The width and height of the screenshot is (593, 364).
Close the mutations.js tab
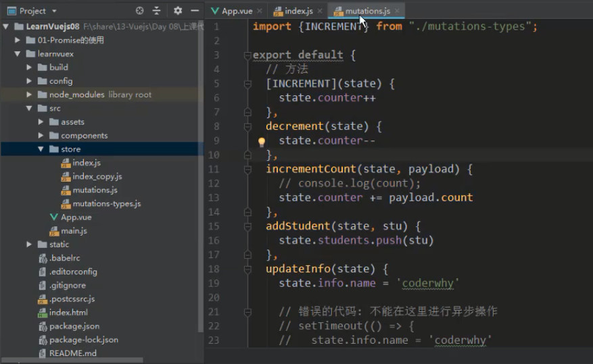[x=397, y=11]
